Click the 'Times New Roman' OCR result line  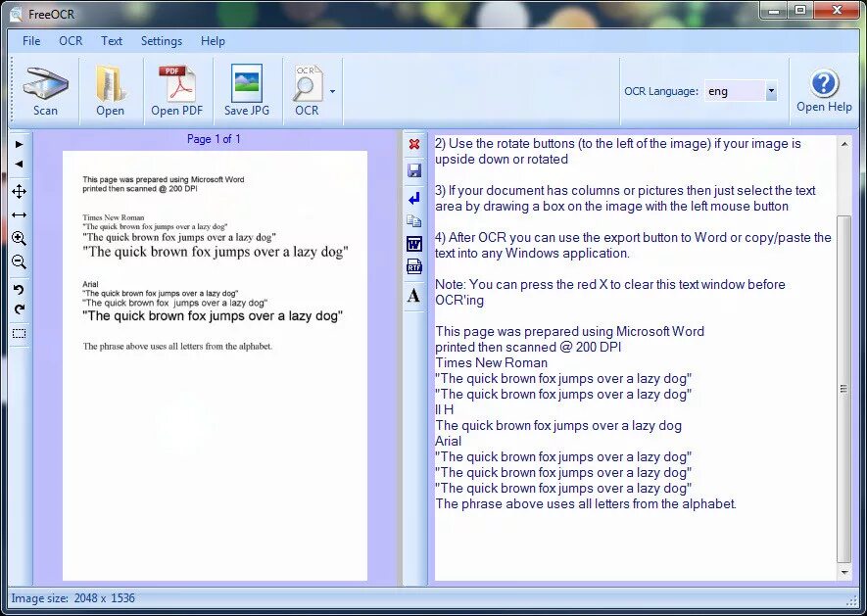(x=492, y=362)
